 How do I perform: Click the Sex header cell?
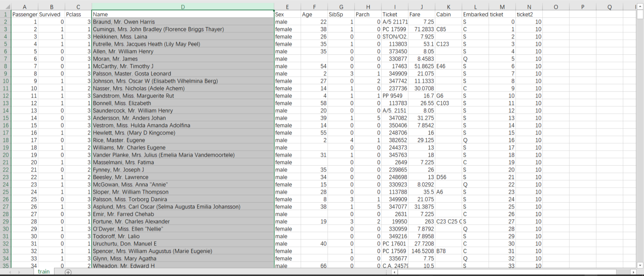(x=288, y=14)
